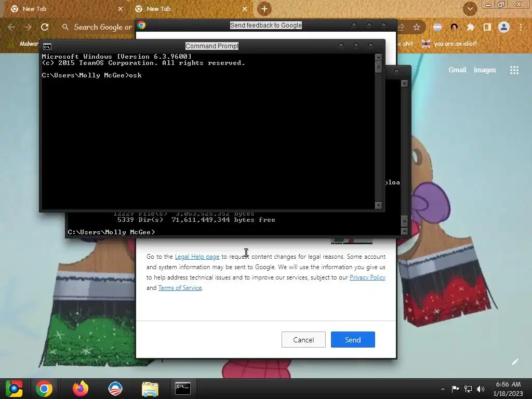Click the front Command Prompt scrollbar thumb
The height and width of the screenshot is (399, 532).
coord(378,67)
